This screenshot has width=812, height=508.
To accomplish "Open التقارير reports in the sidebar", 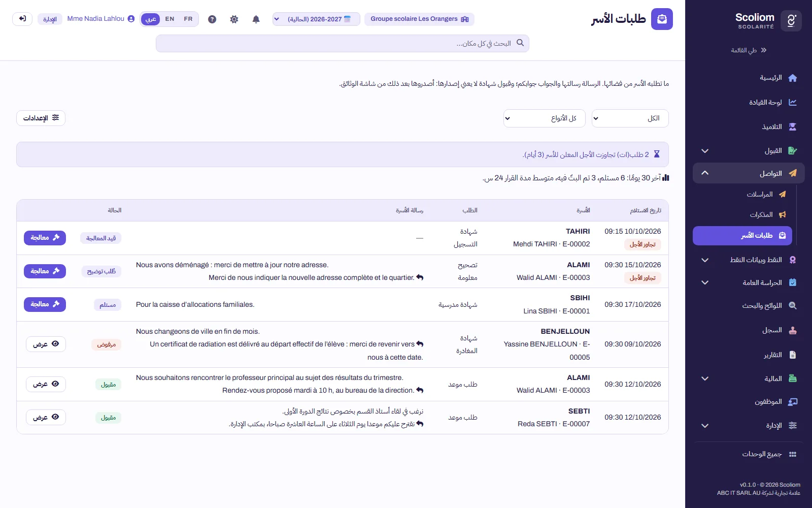I will click(749, 355).
